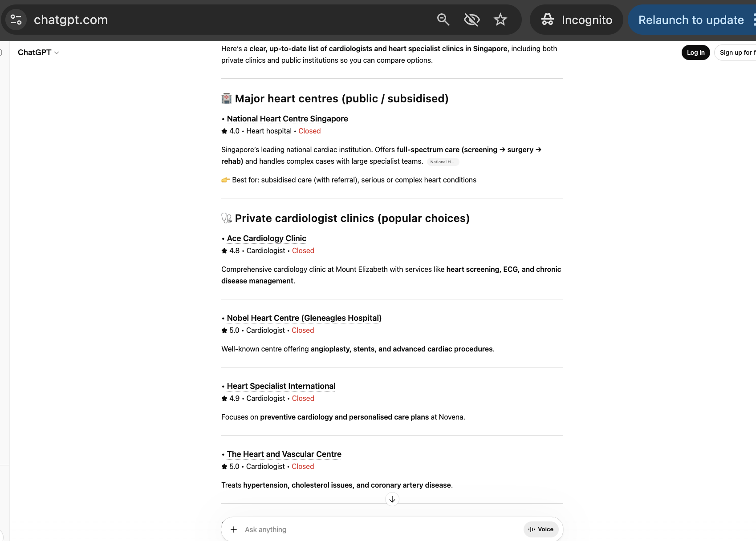This screenshot has height=541, width=756.
Task: Click the scroll-to-bottom arrow button
Action: (x=392, y=499)
